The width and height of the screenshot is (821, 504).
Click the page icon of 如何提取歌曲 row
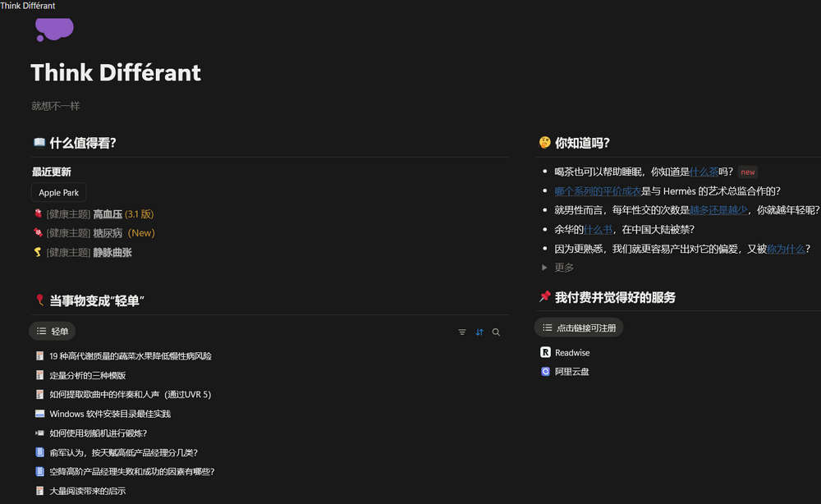39,394
